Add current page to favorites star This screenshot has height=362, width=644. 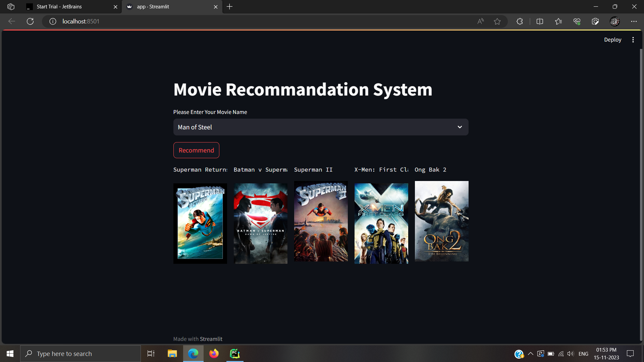(497, 21)
